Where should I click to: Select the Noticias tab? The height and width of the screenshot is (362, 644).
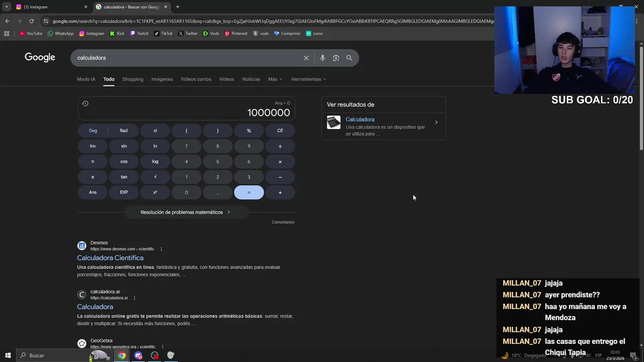(x=251, y=79)
